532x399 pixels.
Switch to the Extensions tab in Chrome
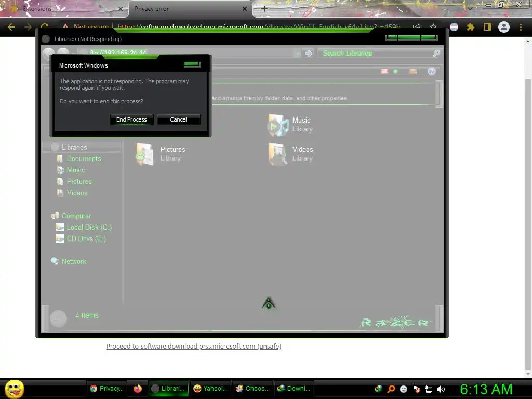(x=64, y=9)
